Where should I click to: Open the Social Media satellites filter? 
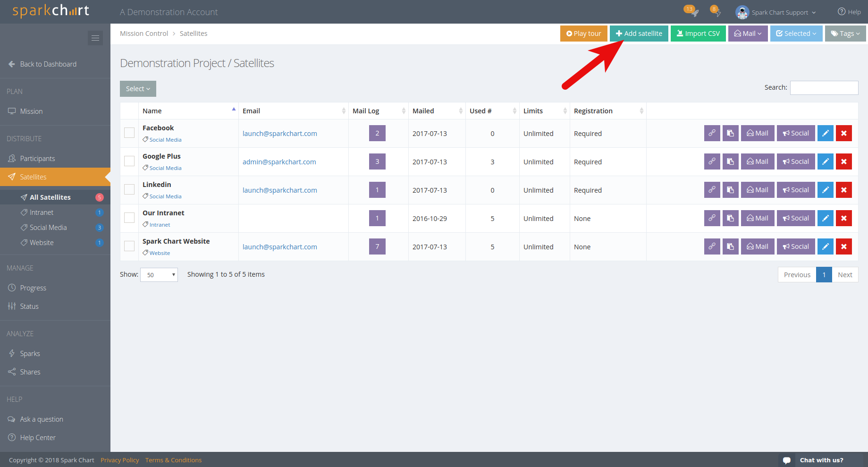coord(48,228)
